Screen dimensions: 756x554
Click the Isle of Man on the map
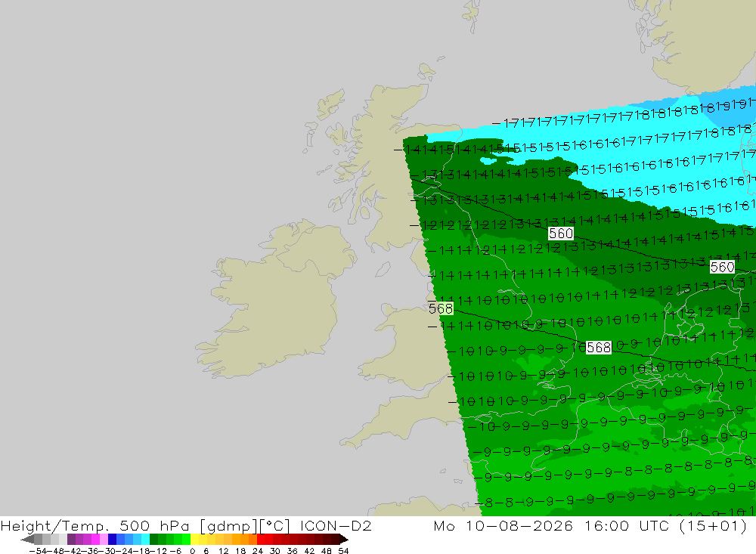[383, 268]
